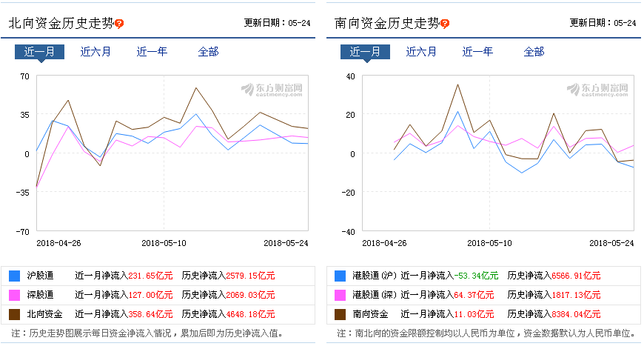Show 全部 history for southbound funds
Image resolution: width=644 pixels, height=349 pixels.
534,52
